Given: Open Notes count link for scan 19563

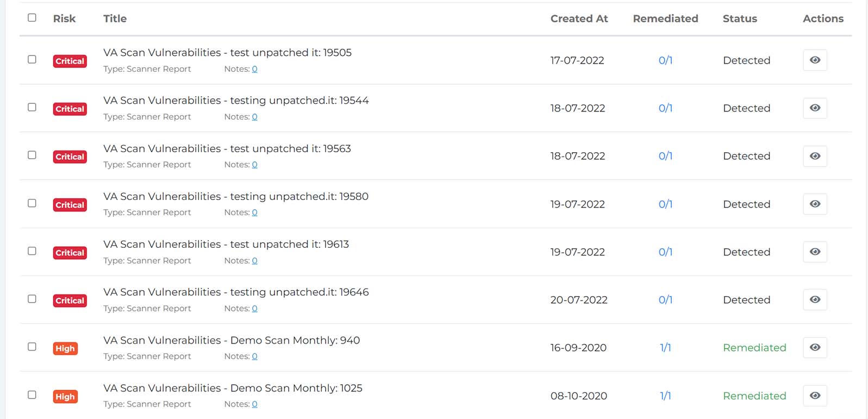Looking at the screenshot, I should click(x=254, y=165).
